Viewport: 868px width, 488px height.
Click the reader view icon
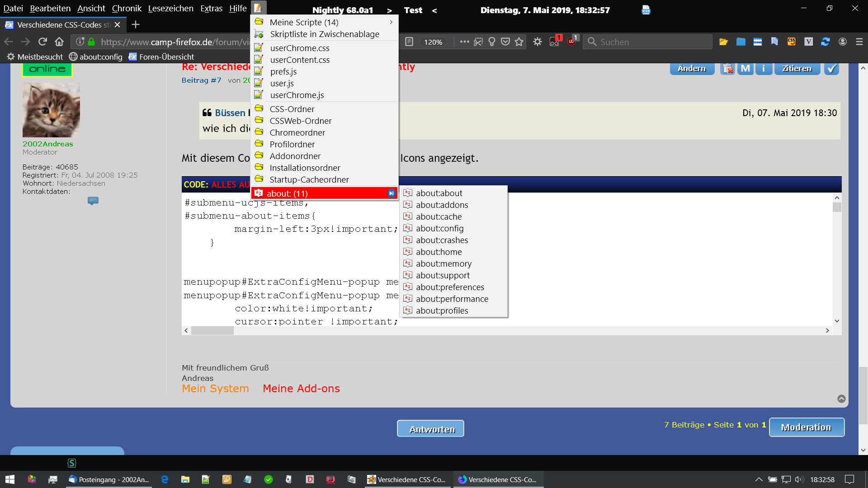pyautogui.click(x=409, y=42)
